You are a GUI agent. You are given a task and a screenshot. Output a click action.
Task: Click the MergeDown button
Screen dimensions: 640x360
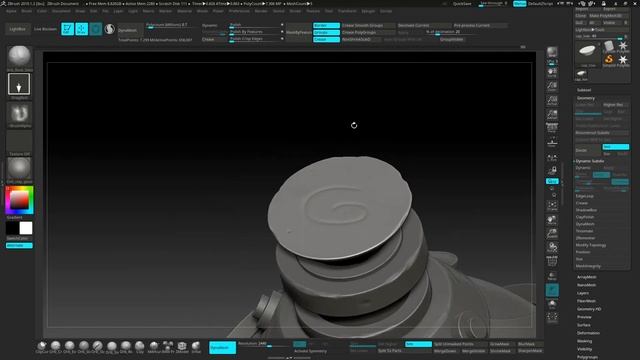point(445,351)
